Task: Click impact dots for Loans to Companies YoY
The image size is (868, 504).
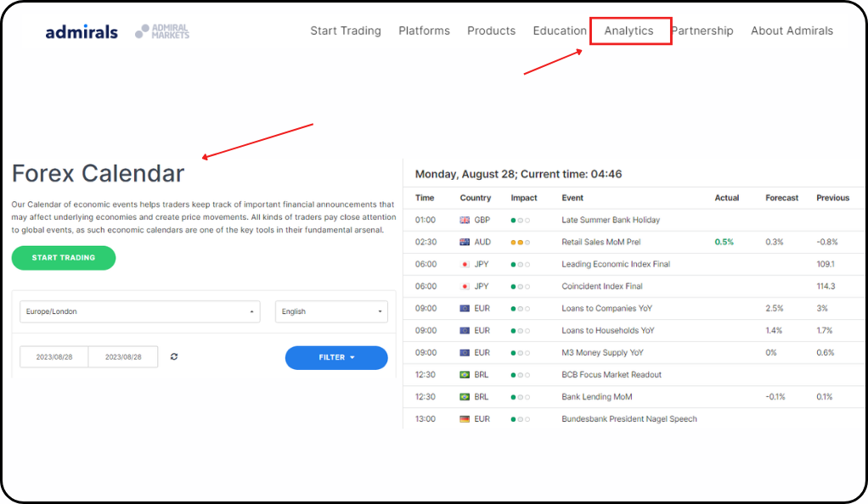Action: (521, 309)
